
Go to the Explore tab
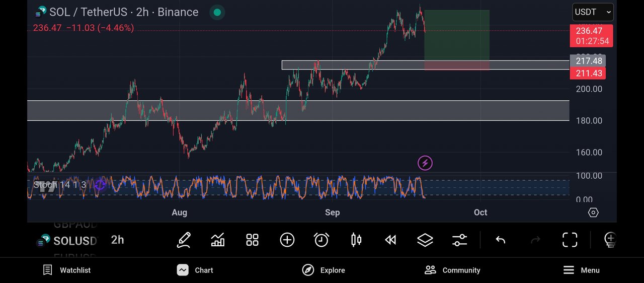pyautogui.click(x=324, y=270)
